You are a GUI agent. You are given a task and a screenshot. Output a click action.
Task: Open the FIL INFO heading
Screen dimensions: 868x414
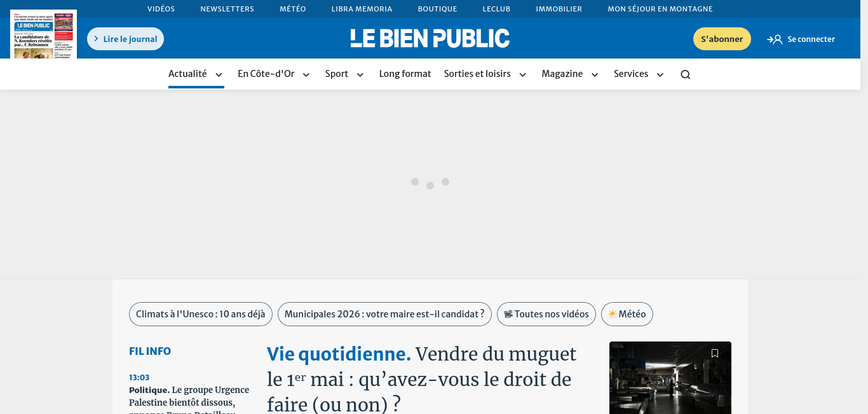pyautogui.click(x=150, y=351)
